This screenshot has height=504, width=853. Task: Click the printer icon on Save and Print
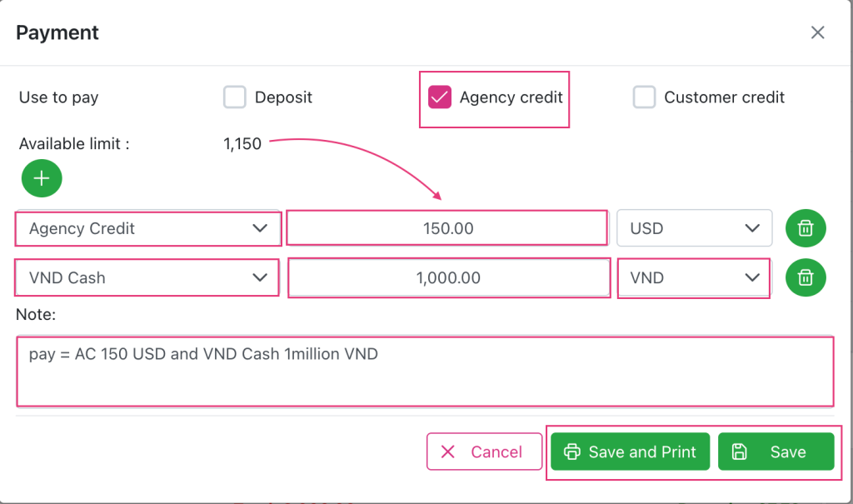[x=571, y=452]
